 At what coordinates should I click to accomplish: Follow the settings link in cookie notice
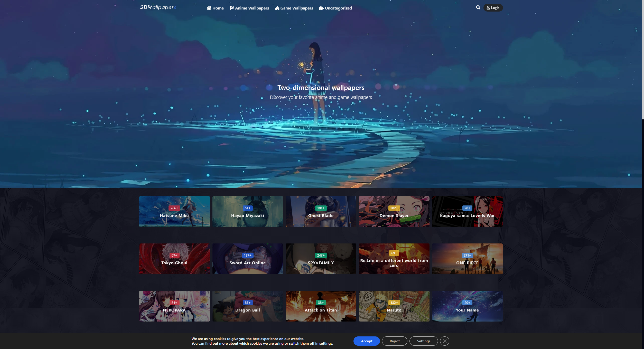[325, 344]
